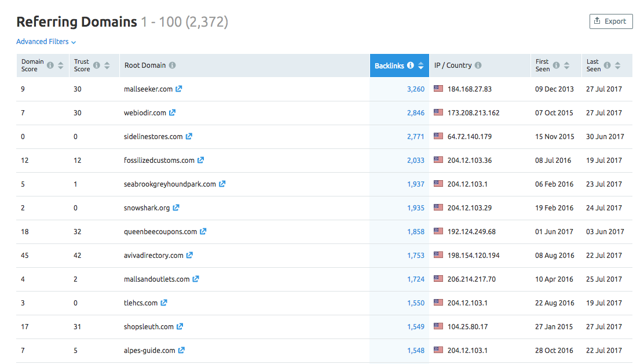
Task: Select first seen date 27 Jan 2015
Action: click(x=554, y=327)
